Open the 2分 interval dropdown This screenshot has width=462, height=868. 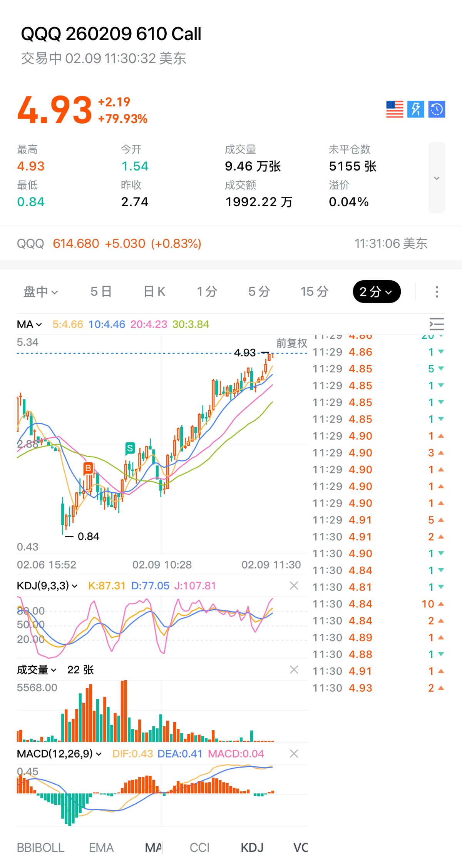[x=376, y=292]
